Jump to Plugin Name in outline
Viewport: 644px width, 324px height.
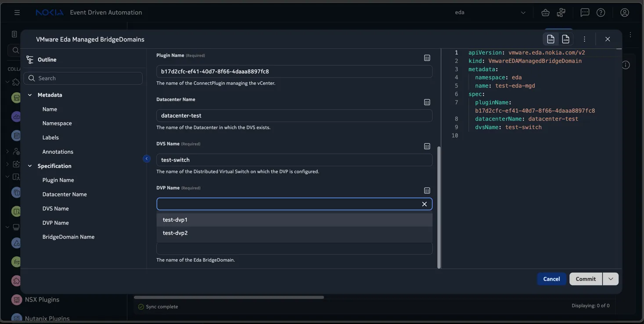(58, 180)
